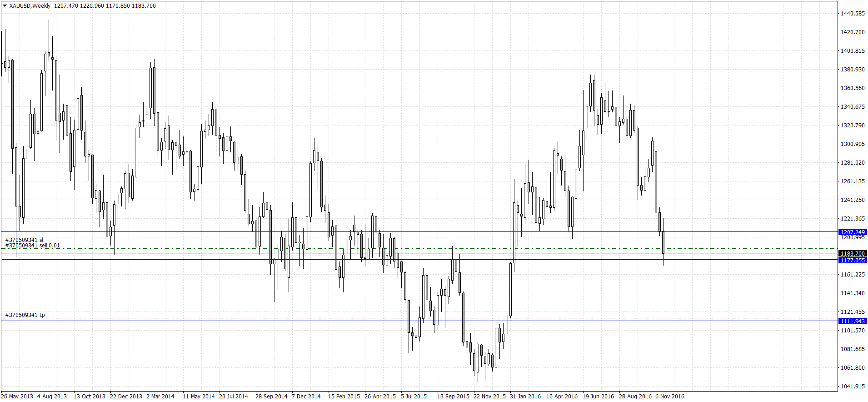The width and height of the screenshot is (868, 402).
Task: Select the close value 1183.700 in chart header
Action: pos(144,6)
